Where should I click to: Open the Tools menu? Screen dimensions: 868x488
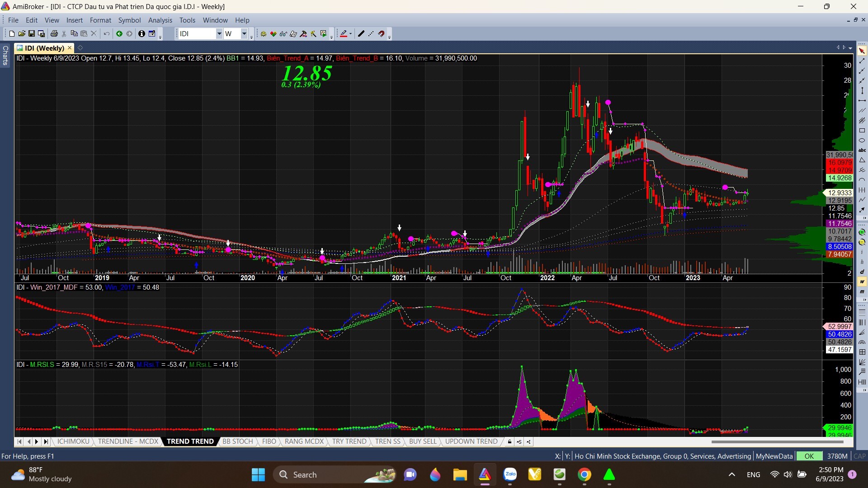coord(187,20)
